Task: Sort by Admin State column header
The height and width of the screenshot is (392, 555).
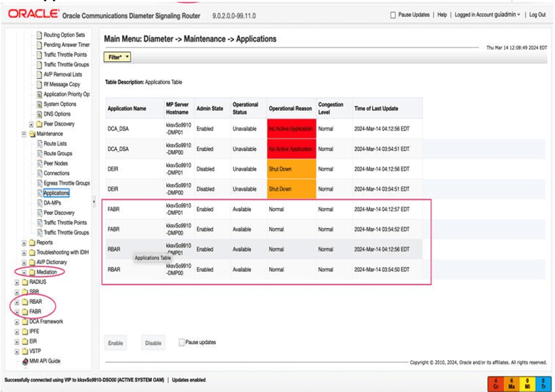Action: pyautogui.click(x=209, y=108)
